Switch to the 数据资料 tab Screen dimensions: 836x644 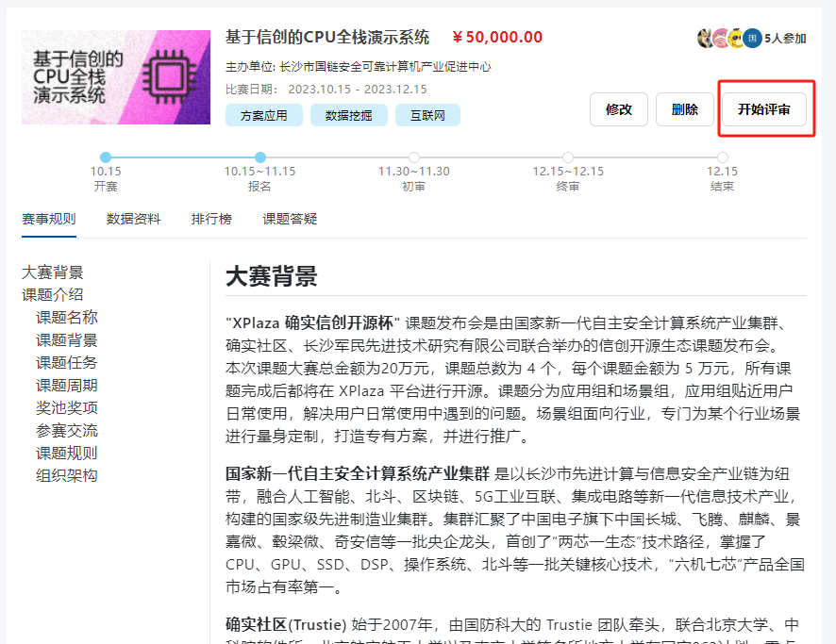pyautogui.click(x=133, y=219)
